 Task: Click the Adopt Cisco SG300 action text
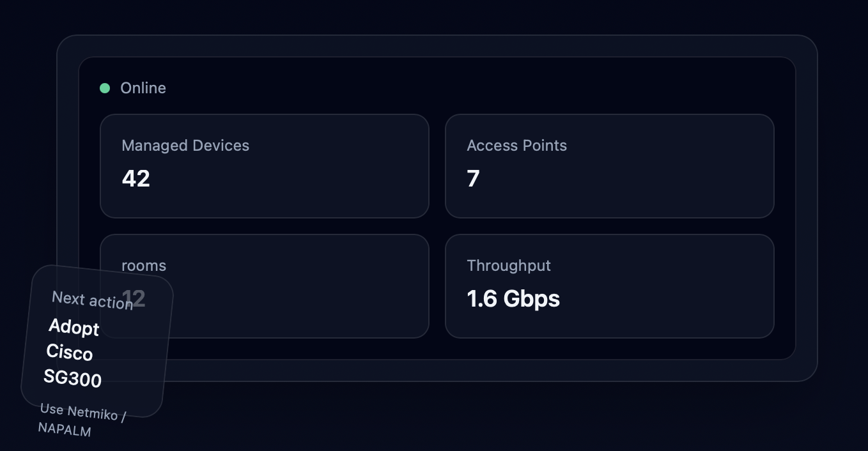pyautogui.click(x=72, y=354)
